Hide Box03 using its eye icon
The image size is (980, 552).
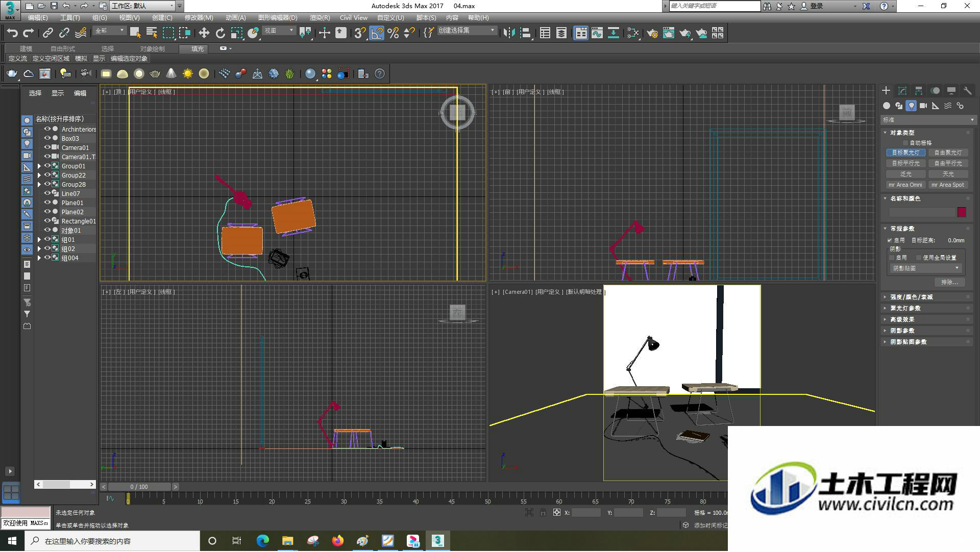47,138
